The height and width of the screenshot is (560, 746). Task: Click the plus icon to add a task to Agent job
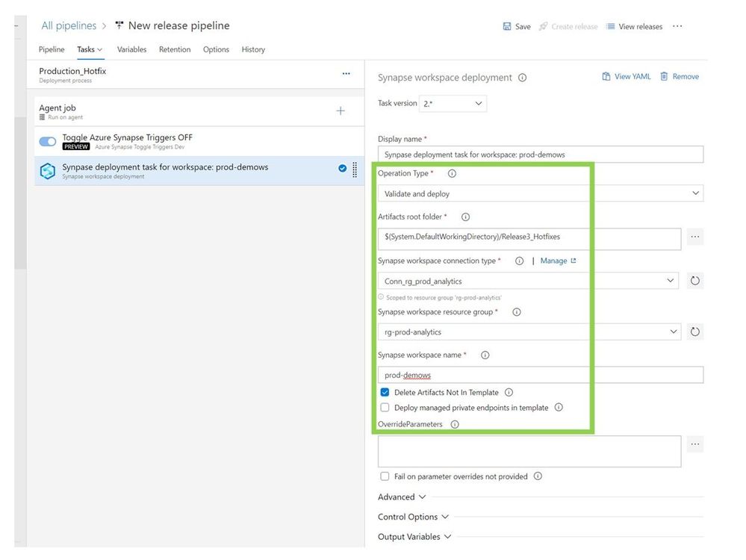(x=341, y=111)
